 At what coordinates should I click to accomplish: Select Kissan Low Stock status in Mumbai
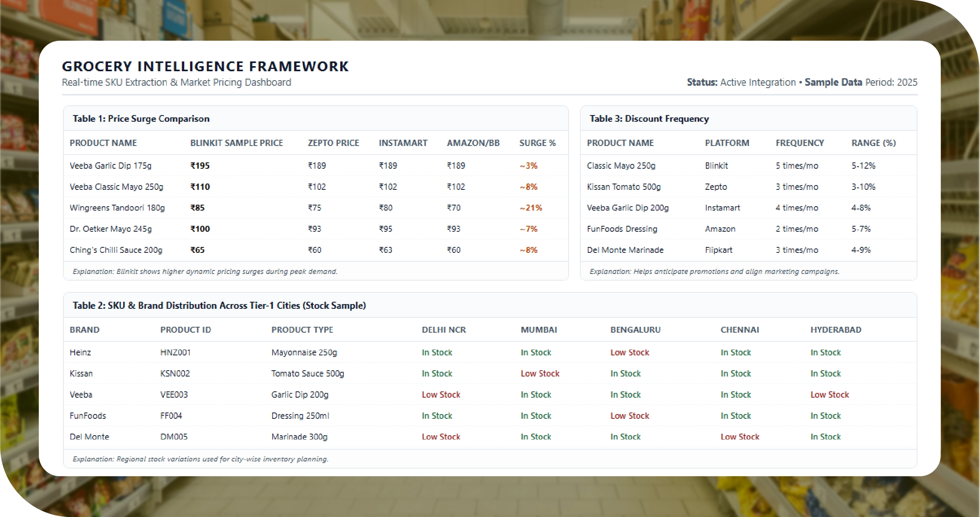pyautogui.click(x=540, y=373)
